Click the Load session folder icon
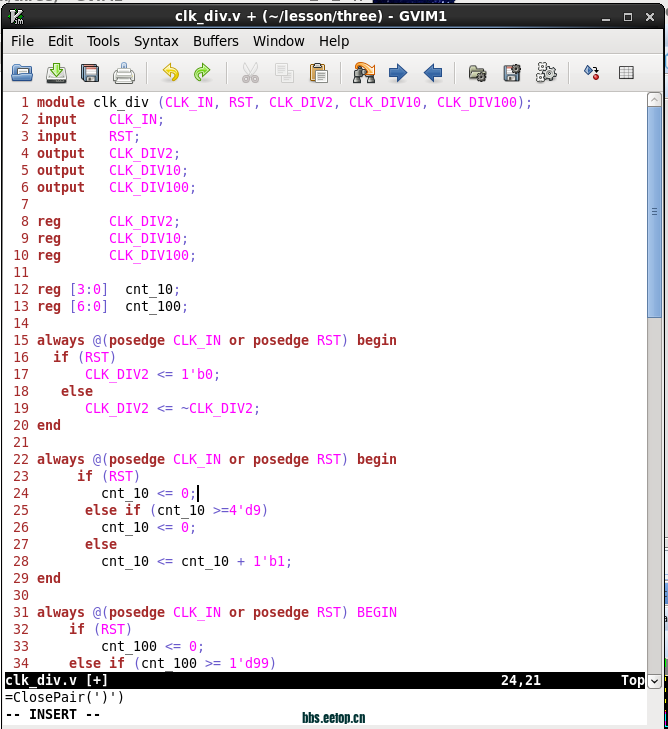The height and width of the screenshot is (729, 668). pos(477,73)
